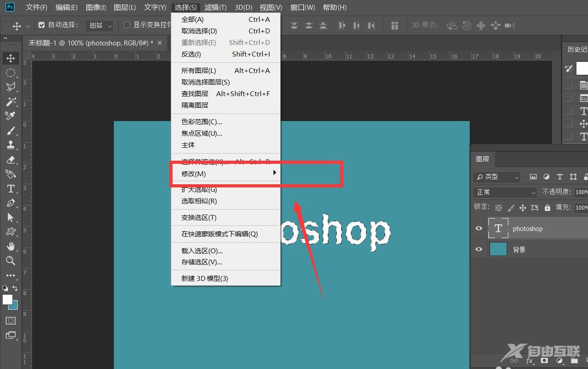Select the Horizontal Type tool
The width and height of the screenshot is (588, 369).
coord(11,189)
